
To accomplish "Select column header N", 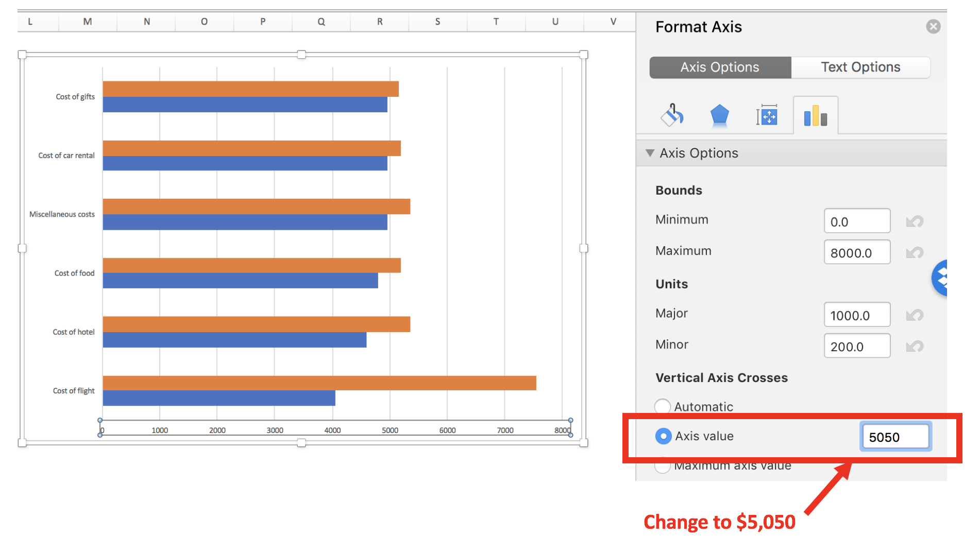I will point(146,22).
